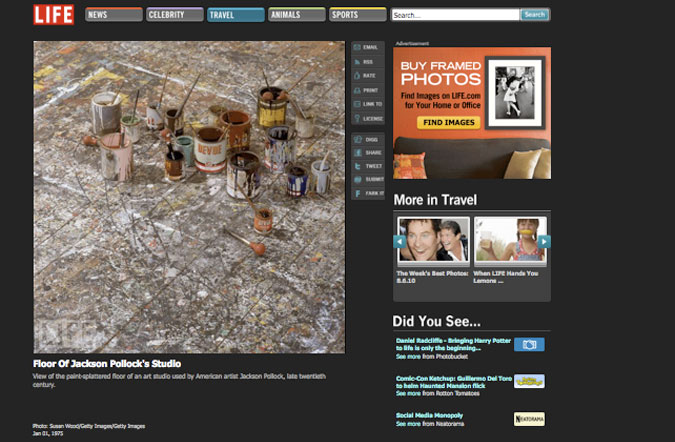Viewport: 675px width, 442px height.
Task: Click the Photobucket camera icon
Action: click(529, 345)
